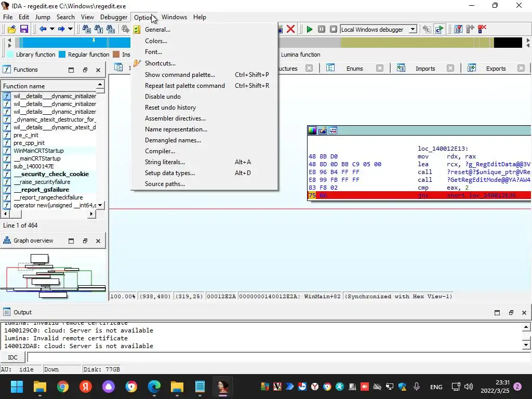This screenshot has height=399, width=532.
Task: Choose Disable undo in the Options menu
Action: coord(204,96)
